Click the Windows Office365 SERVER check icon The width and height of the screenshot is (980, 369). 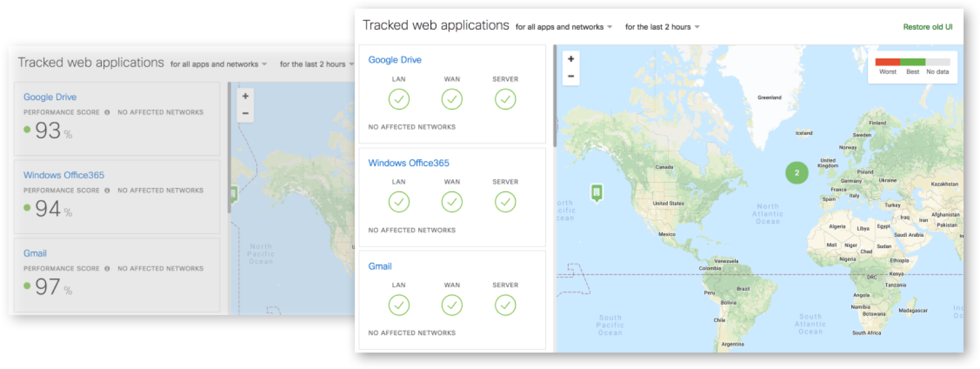click(505, 202)
